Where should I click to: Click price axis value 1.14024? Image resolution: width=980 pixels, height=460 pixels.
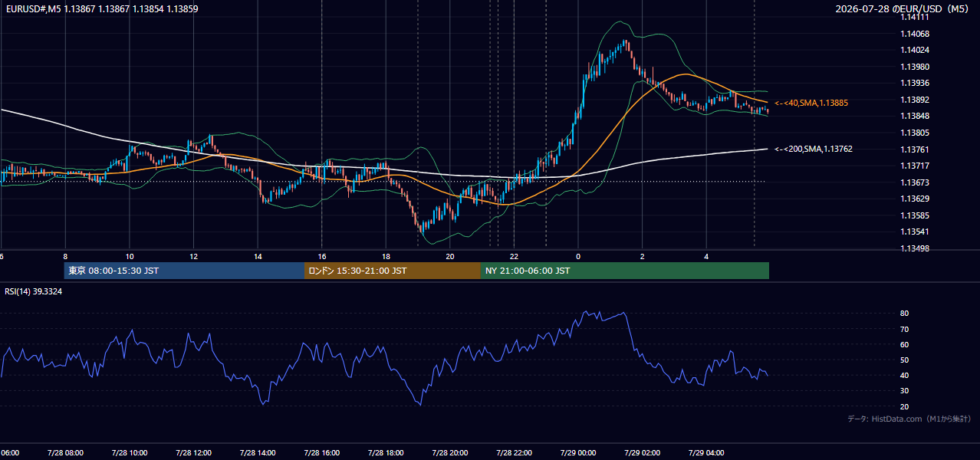pyautogui.click(x=916, y=50)
